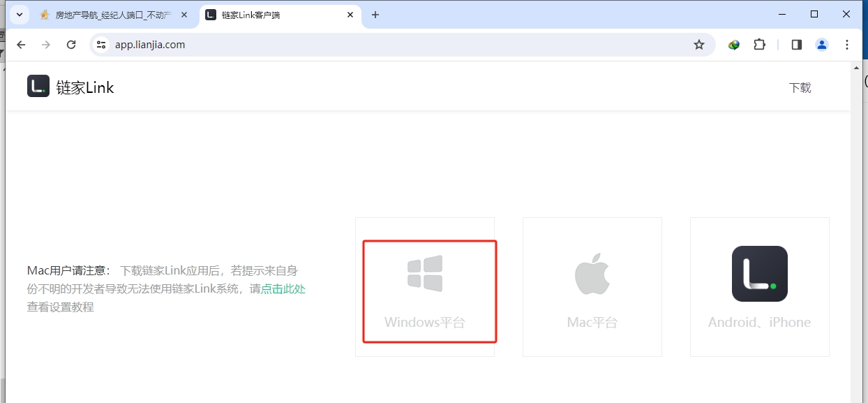
Task: Open the 点击此处 settings tutorial link
Action: pyautogui.click(x=283, y=288)
